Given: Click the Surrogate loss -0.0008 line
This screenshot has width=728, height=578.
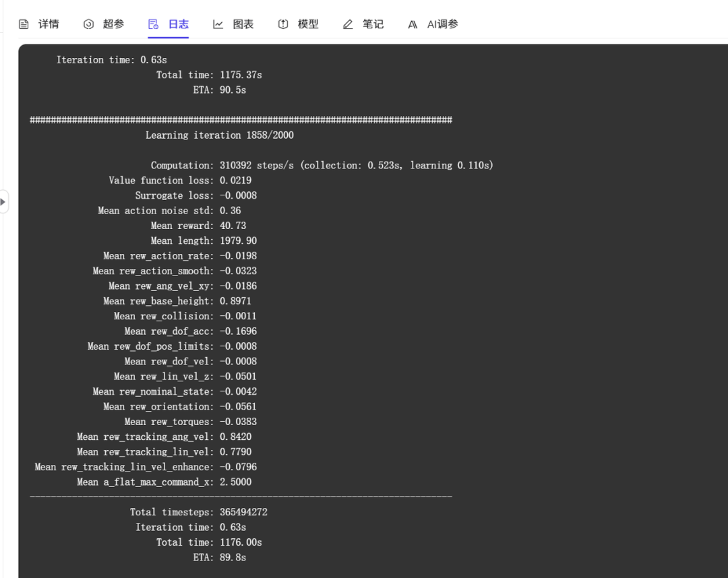Looking at the screenshot, I should [x=196, y=196].
